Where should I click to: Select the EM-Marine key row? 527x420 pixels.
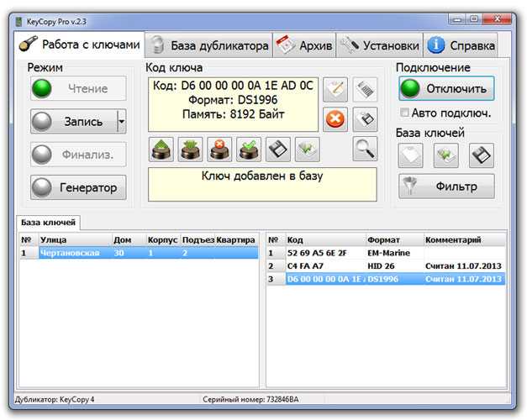(386, 252)
